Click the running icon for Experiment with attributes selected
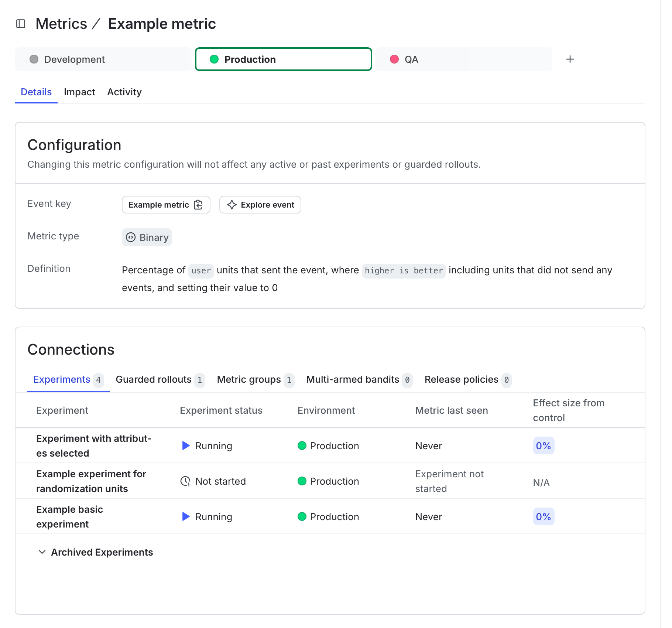 pyautogui.click(x=186, y=446)
